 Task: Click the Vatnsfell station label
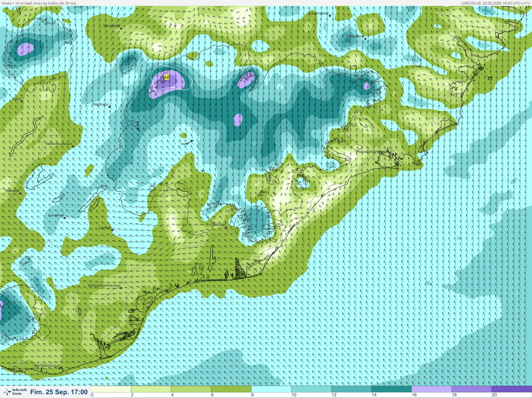click(x=12, y=191)
